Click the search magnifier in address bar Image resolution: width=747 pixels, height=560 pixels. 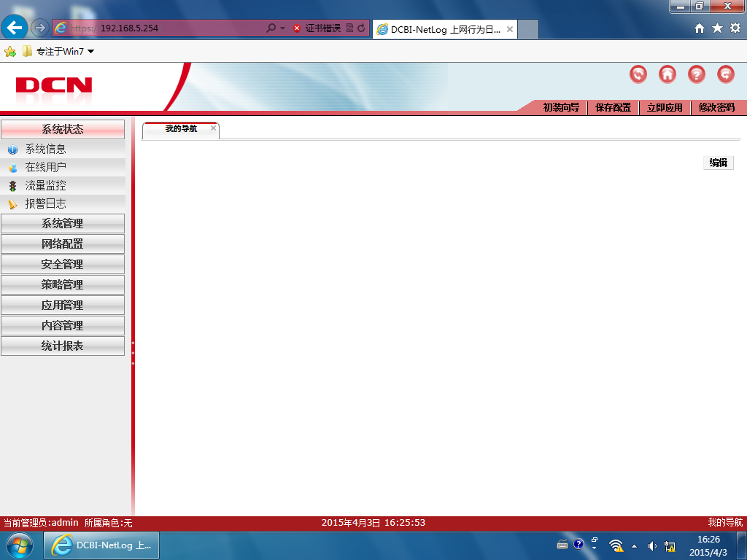point(271,28)
